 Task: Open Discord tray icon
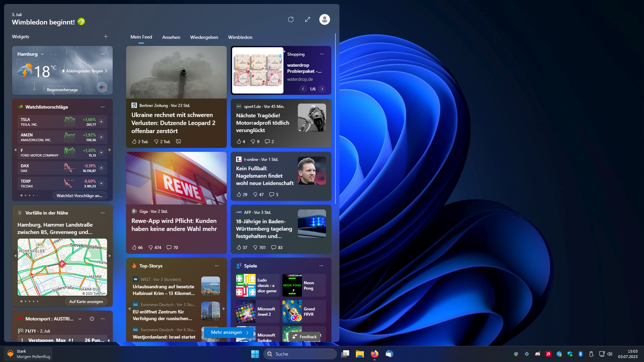click(x=538, y=354)
